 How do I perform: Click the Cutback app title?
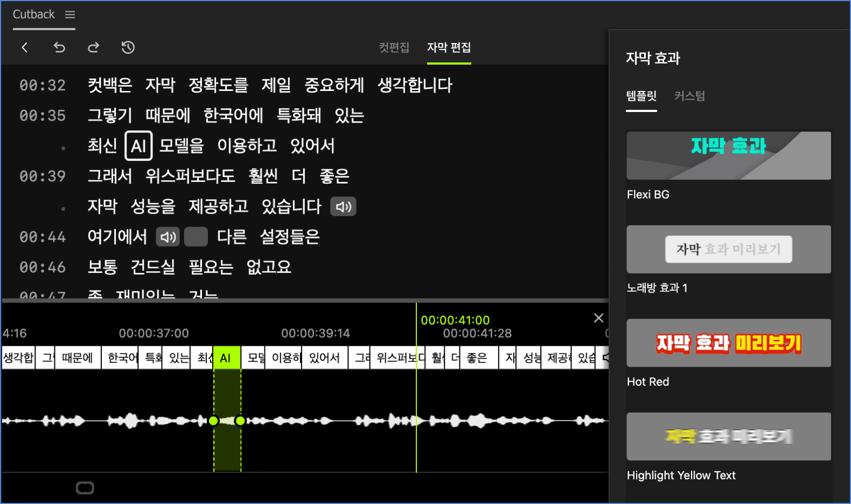tap(33, 15)
